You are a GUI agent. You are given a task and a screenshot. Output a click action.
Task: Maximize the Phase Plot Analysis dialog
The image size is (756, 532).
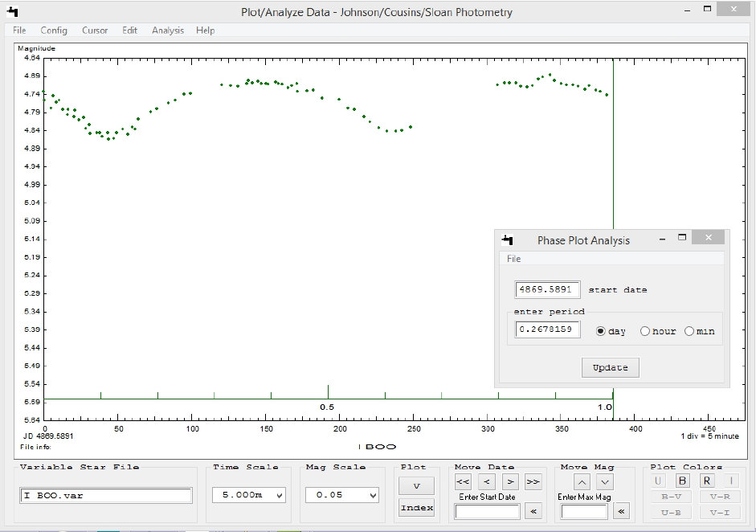[682, 237]
